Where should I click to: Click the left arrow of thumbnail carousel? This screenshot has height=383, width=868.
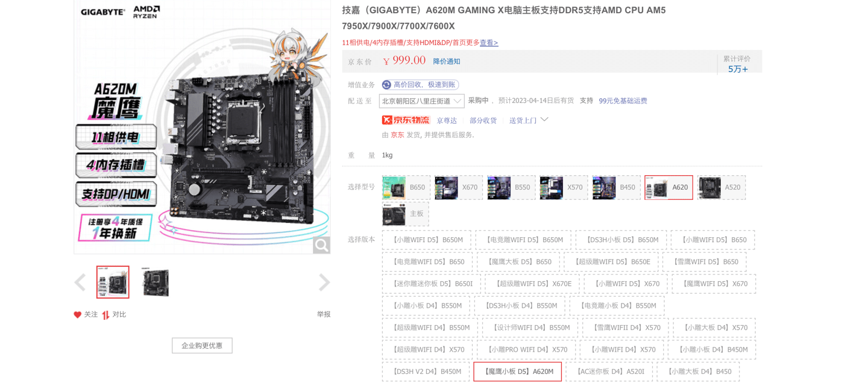coord(80,282)
